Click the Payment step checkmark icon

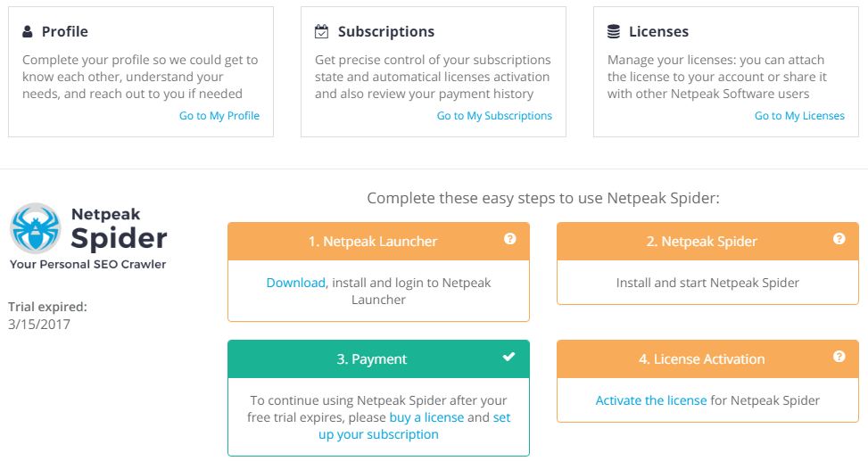(508, 357)
